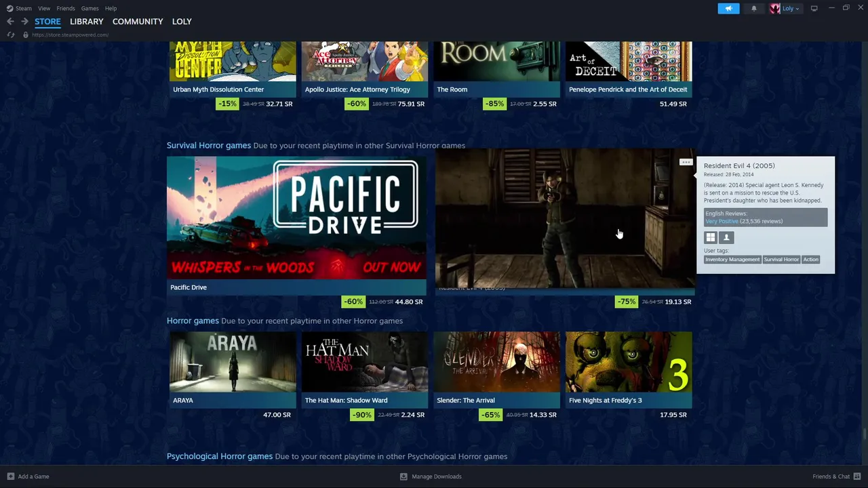Viewport: 868px width, 488px height.
Task: Click the -75% discount badge for Resident Evil 4
Action: point(626,302)
